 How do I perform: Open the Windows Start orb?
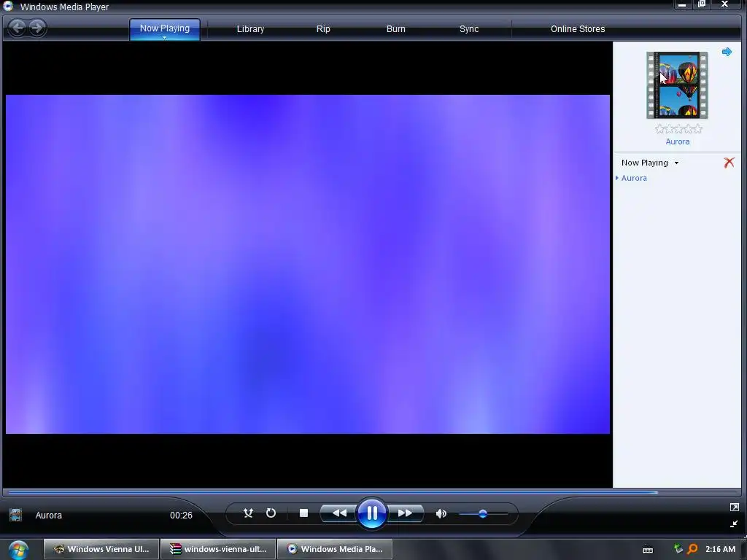point(18,550)
